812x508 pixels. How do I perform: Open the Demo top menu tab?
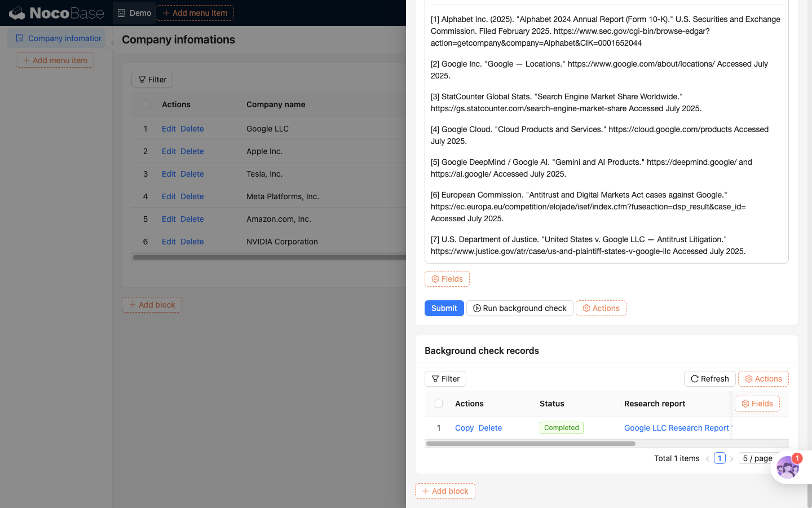click(x=134, y=13)
